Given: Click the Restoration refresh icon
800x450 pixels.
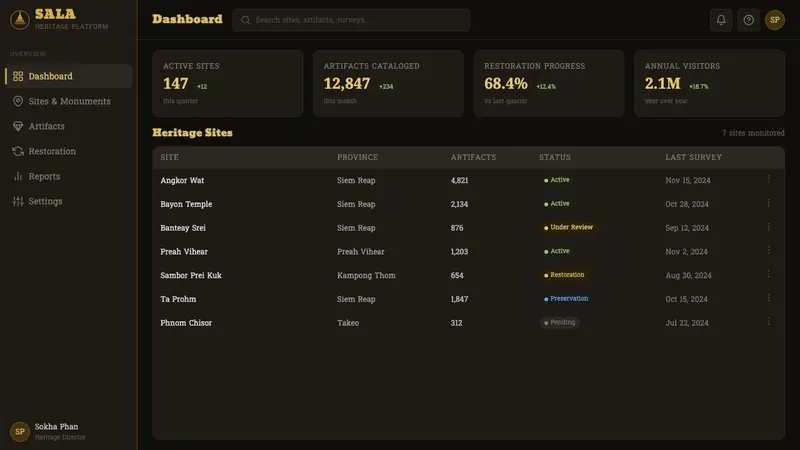Looking at the screenshot, I should click(18, 151).
